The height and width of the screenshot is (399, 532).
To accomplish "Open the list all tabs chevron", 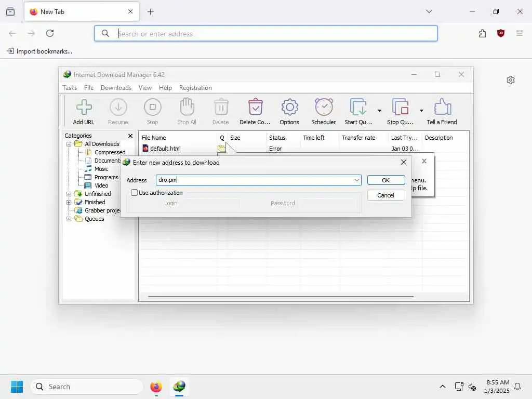I will (429, 11).
